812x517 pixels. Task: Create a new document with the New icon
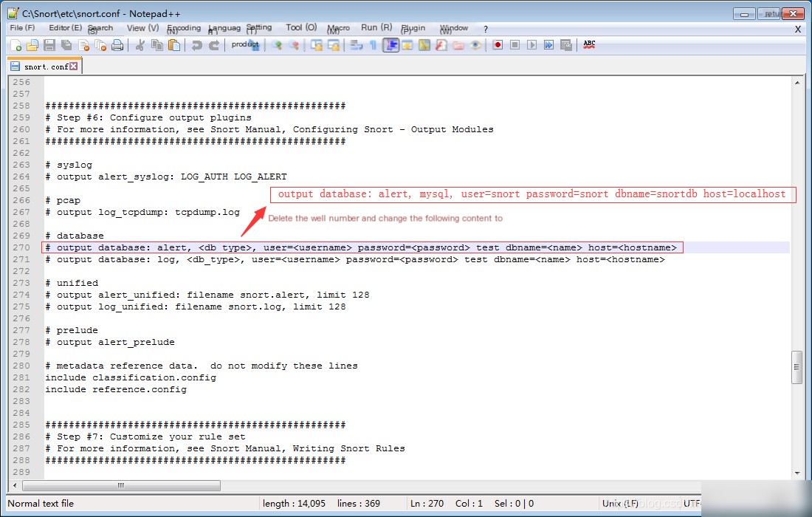16,46
